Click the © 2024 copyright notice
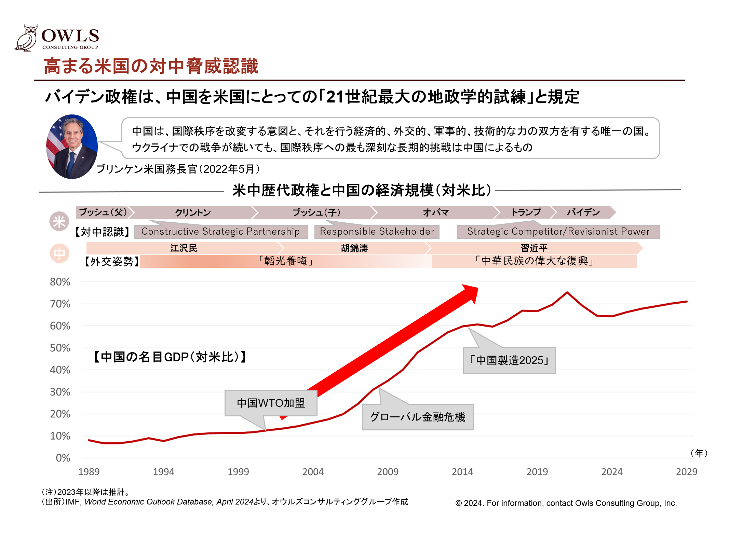The height and width of the screenshot is (552, 756). 566,503
